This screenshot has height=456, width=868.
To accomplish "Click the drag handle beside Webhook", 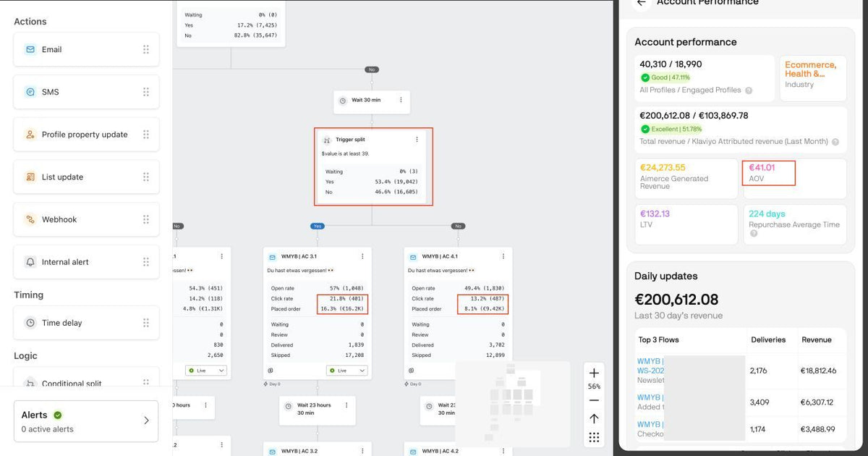I will (146, 219).
